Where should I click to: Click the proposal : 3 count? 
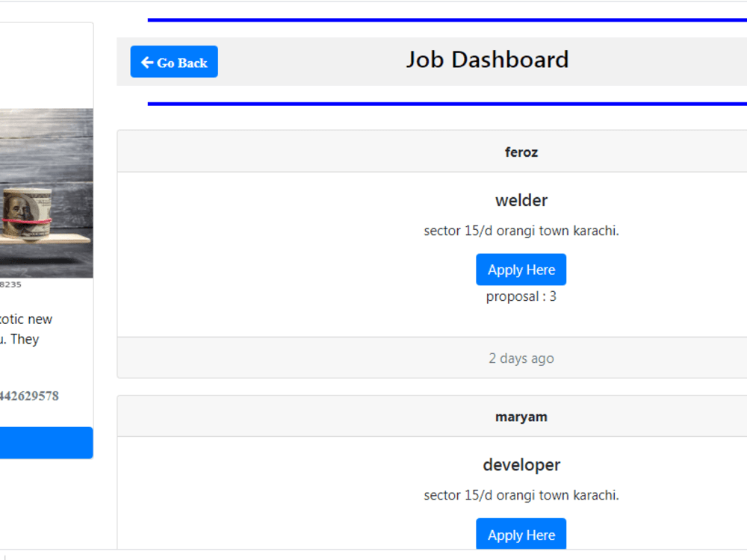(x=521, y=296)
